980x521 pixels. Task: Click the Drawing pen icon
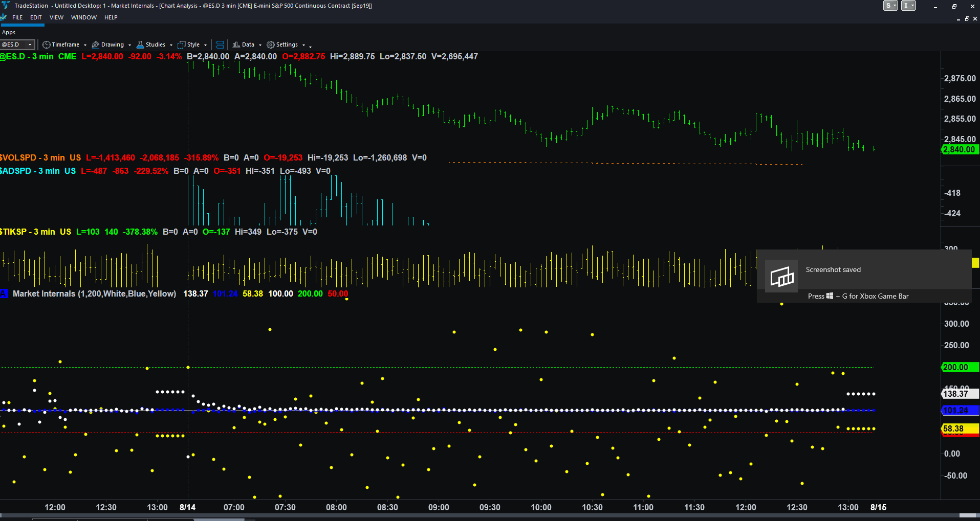coord(95,45)
